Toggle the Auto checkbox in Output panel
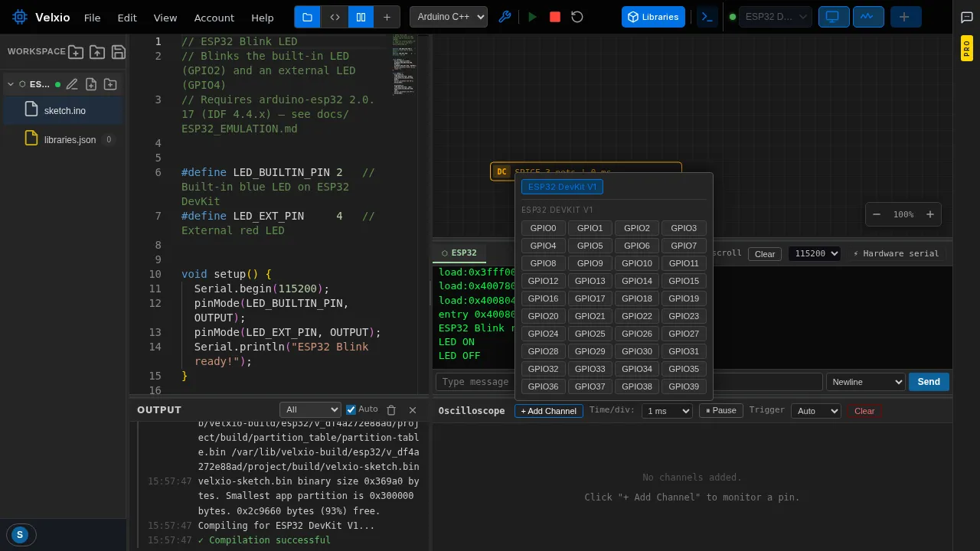Screen dimensions: 980x551 351,409
